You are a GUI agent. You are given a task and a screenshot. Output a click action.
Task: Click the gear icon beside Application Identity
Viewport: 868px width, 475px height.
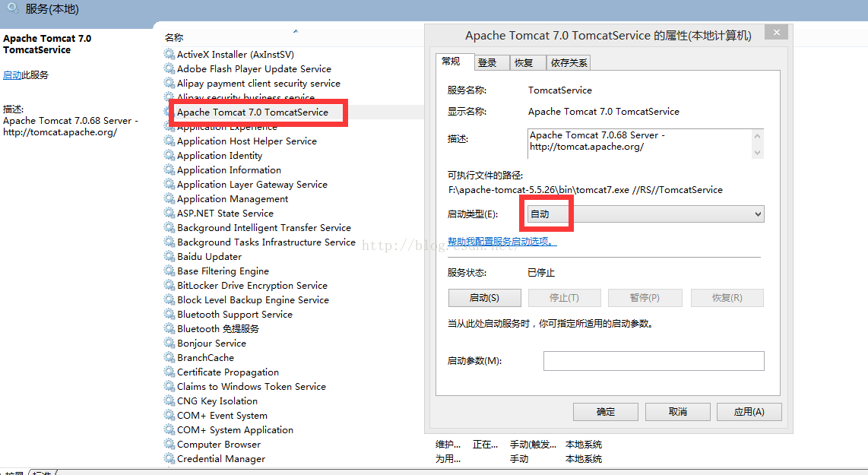tap(169, 155)
